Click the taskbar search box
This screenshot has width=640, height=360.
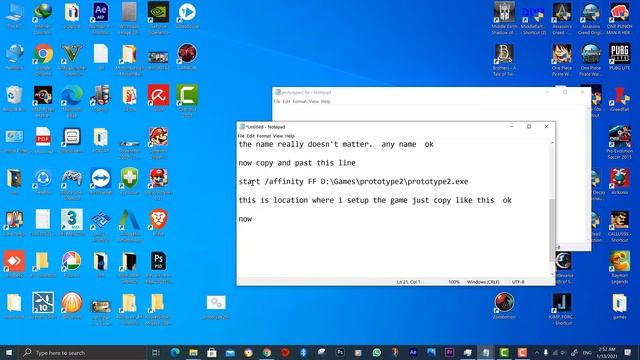coord(83,352)
